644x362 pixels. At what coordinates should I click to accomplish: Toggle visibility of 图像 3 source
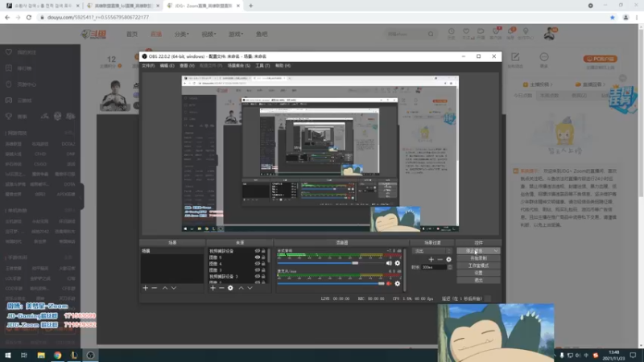(x=258, y=270)
